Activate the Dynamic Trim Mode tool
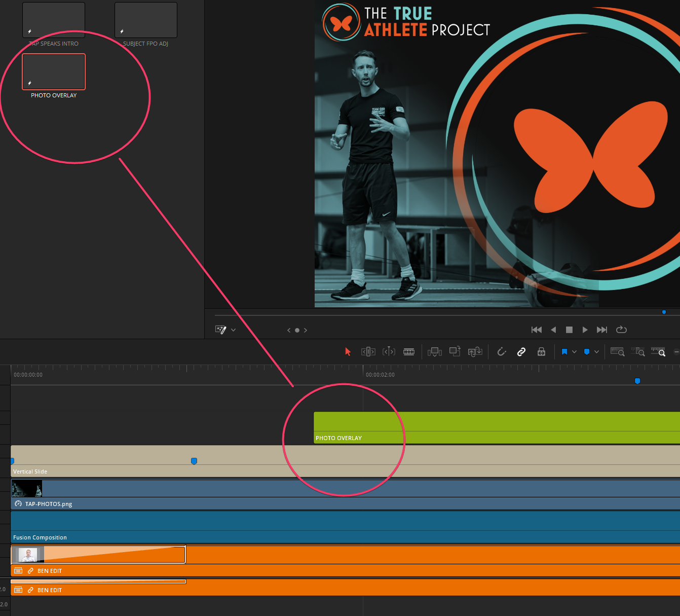The width and height of the screenshot is (680, 616). pyautogui.click(x=389, y=351)
